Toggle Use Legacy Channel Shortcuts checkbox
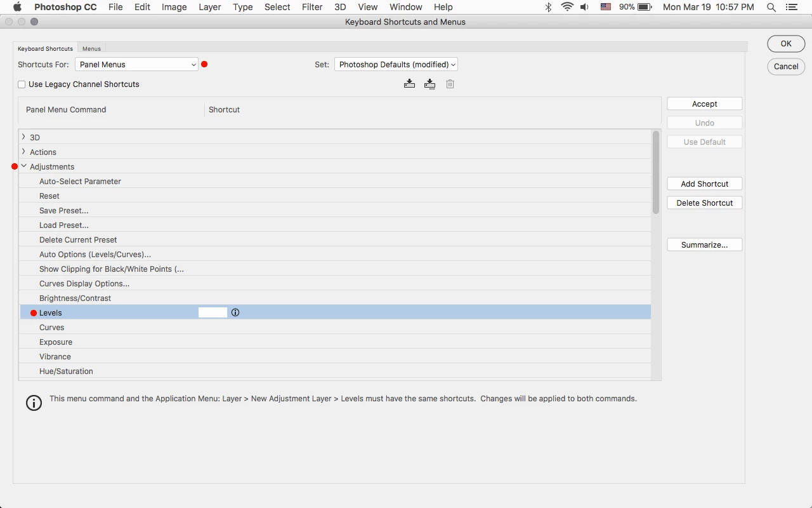This screenshot has height=508, width=812. click(x=22, y=84)
